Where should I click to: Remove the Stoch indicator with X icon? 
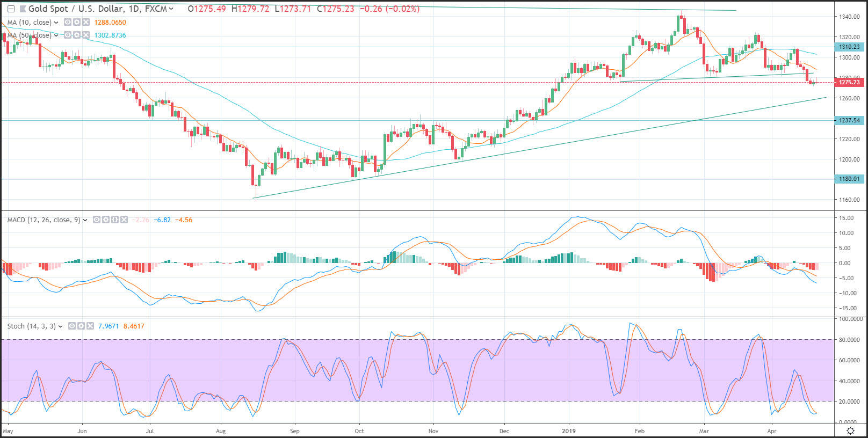[90, 326]
